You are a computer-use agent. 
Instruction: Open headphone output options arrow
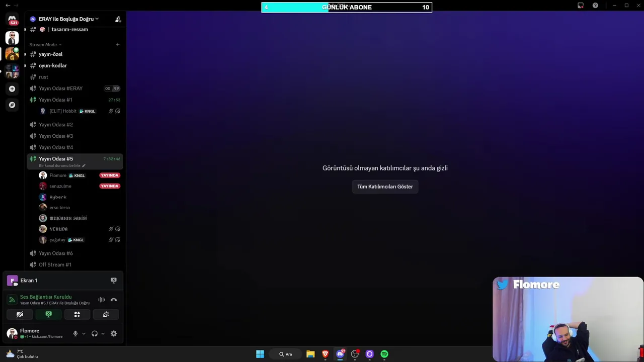point(103,333)
